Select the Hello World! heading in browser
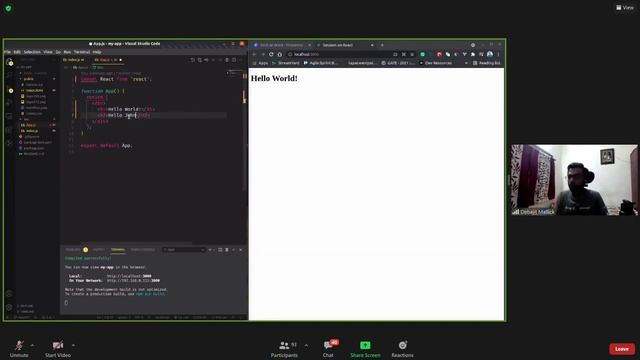This screenshot has height=360, width=640. point(274,78)
